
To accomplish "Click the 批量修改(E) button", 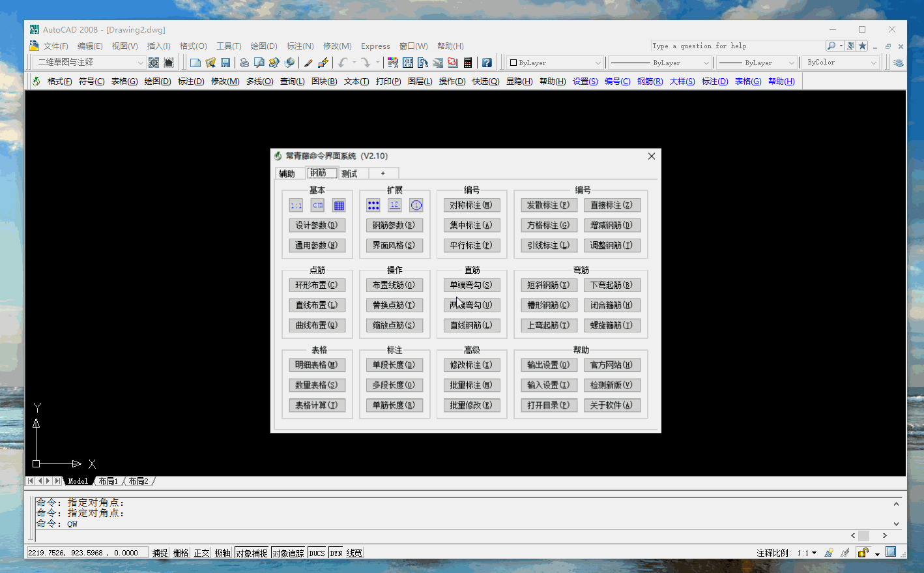I will tap(472, 405).
